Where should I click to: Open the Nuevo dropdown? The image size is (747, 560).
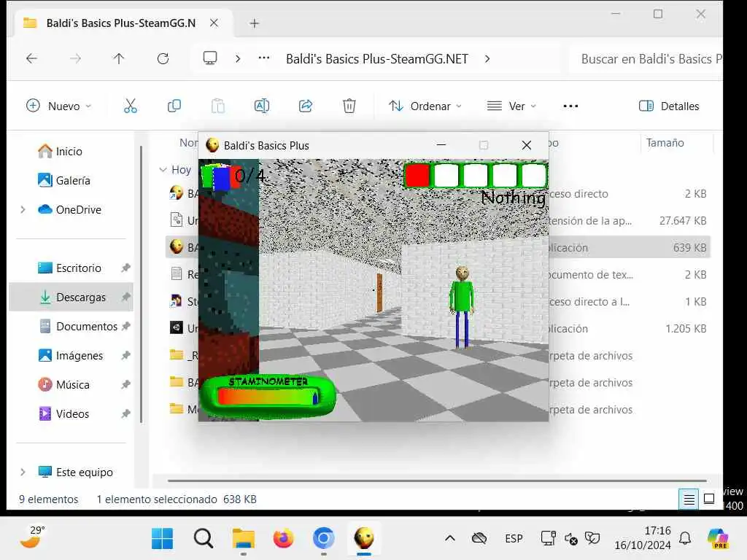click(58, 106)
